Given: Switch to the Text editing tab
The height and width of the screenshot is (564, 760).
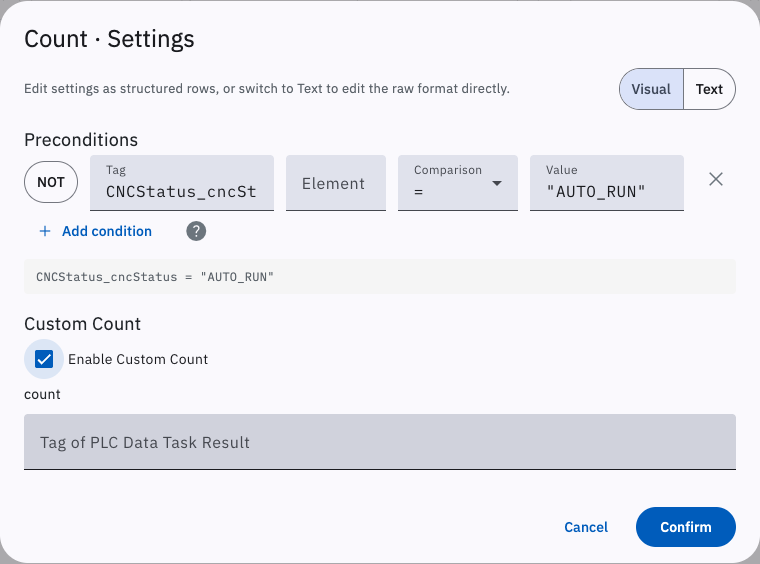Looking at the screenshot, I should (x=709, y=89).
